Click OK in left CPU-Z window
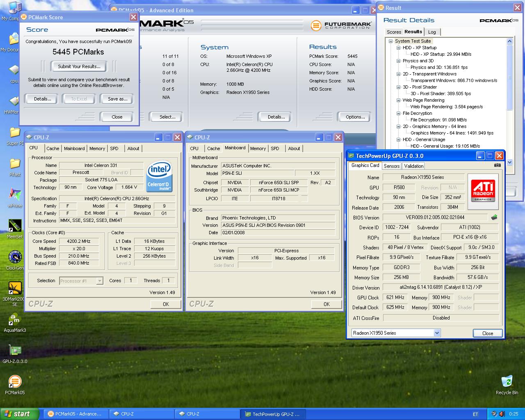525x420 pixels. pos(166,304)
